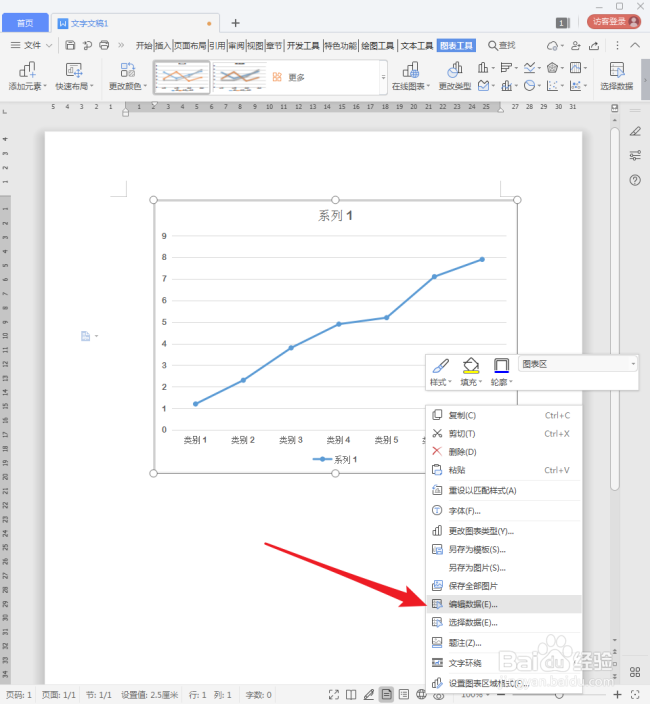Click the Print icon

tap(104, 45)
